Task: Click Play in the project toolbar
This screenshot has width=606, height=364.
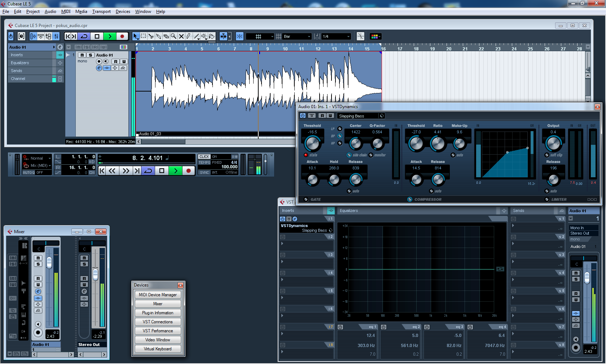Action: (x=110, y=36)
